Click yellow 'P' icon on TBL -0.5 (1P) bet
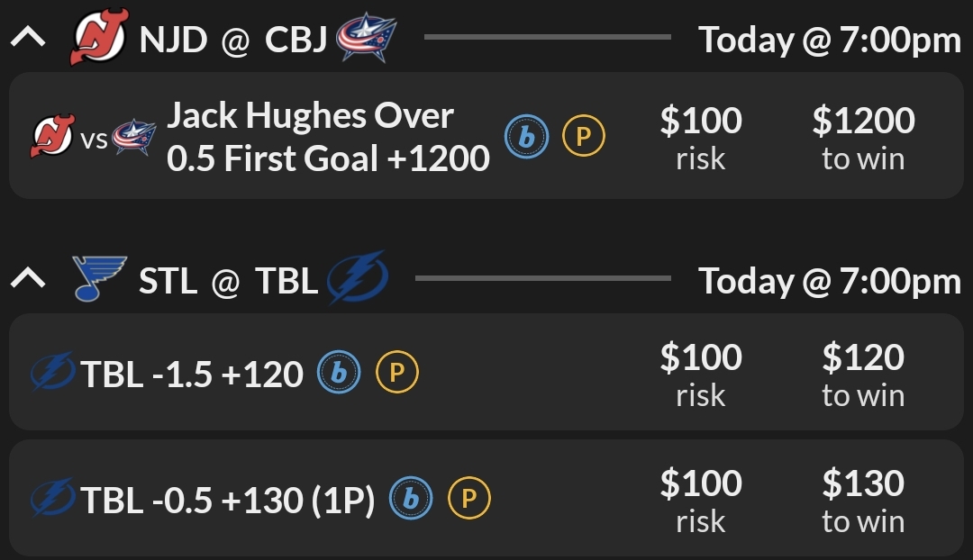The image size is (973, 560). pyautogui.click(x=468, y=499)
